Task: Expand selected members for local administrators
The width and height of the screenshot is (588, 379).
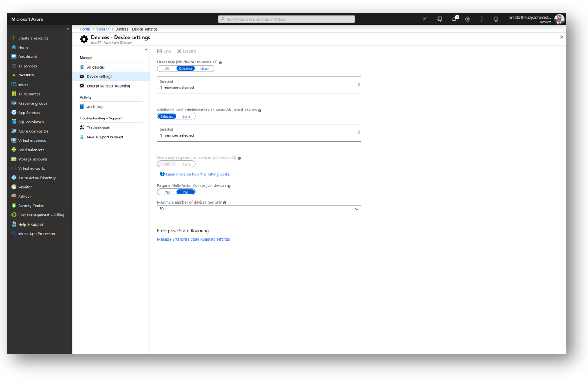Action: [259, 132]
